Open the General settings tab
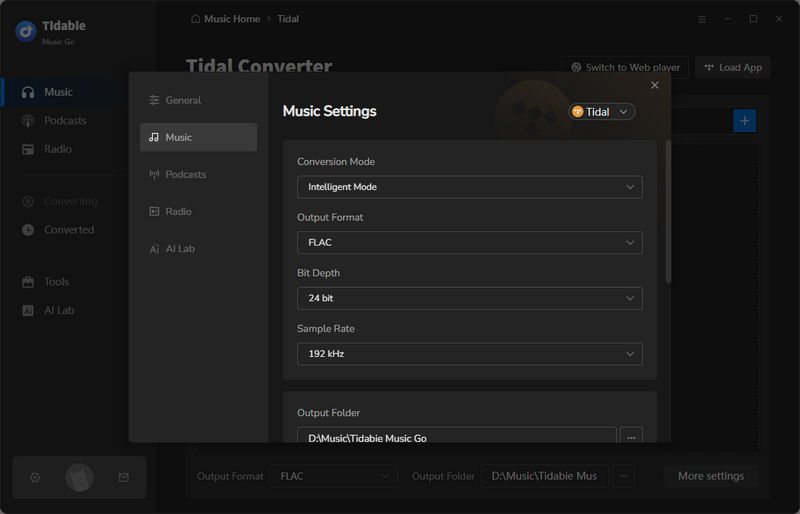Screen dimensions: 800x514 coord(198,100)
